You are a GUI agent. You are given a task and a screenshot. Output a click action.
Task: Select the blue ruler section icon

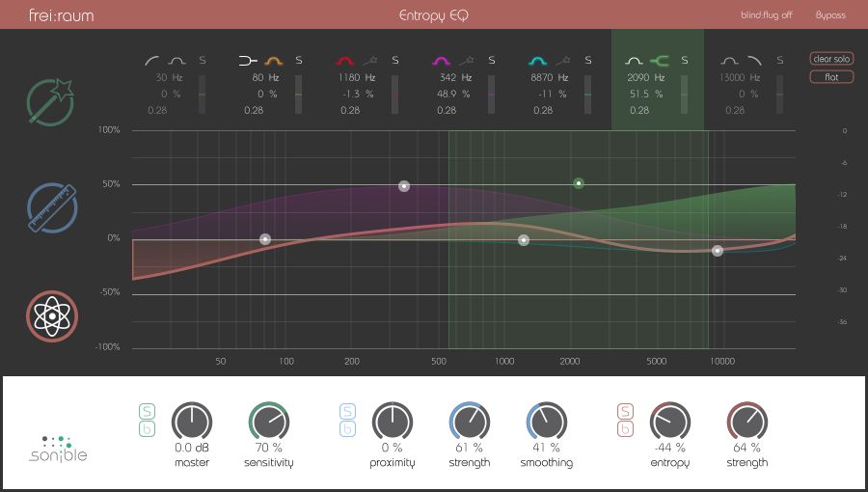click(52, 208)
